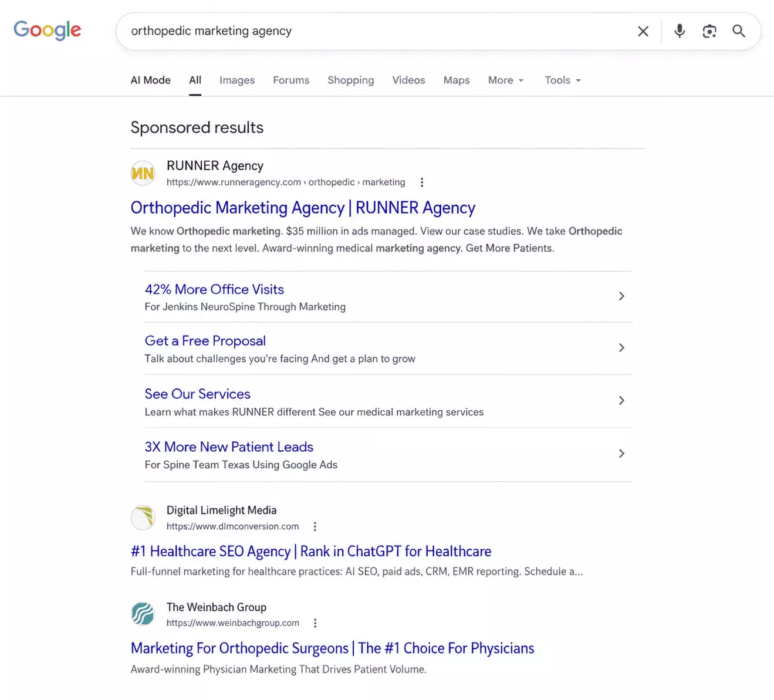This screenshot has width=774, height=700.
Task: Click the Digital Limelight Media favicon
Action: click(143, 518)
